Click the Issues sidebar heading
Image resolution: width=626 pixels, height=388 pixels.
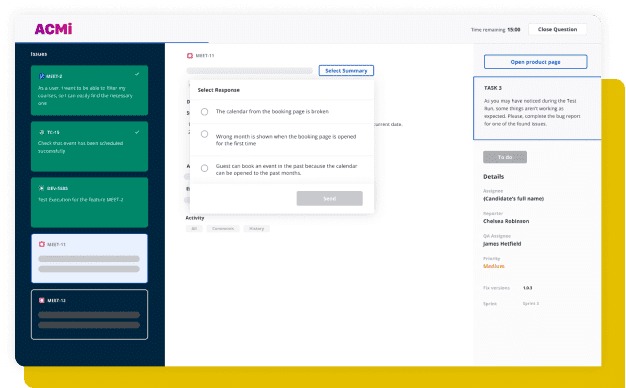coord(39,54)
